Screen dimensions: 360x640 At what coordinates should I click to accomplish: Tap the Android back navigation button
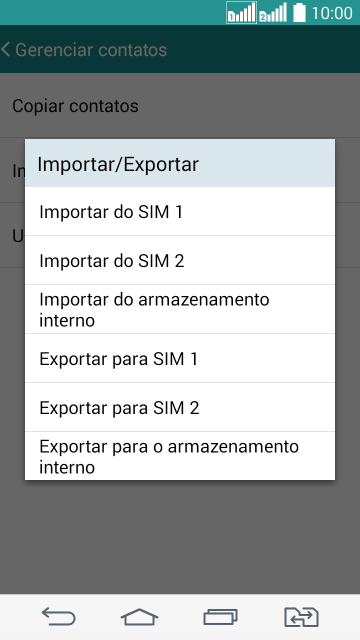click(59, 617)
